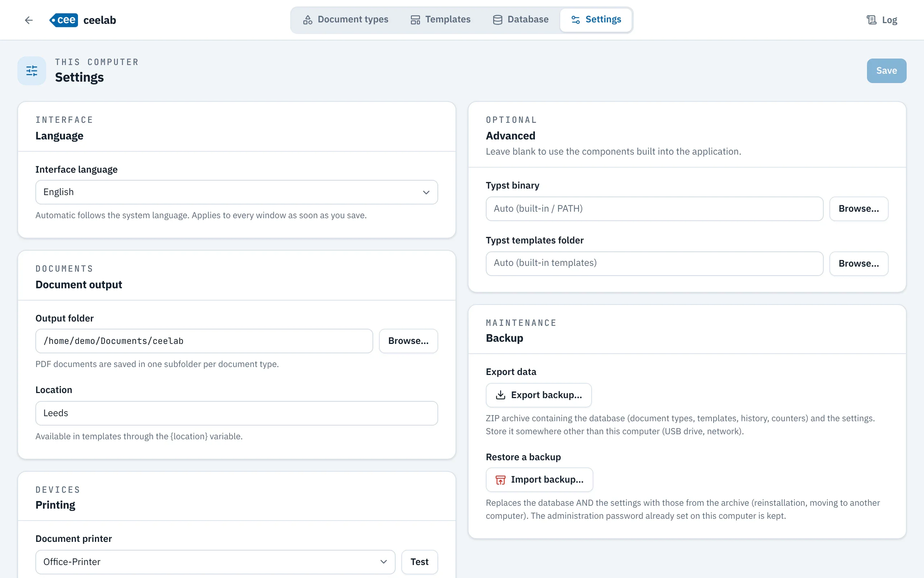This screenshot has height=578, width=924.
Task: Click the Interface language label
Action: coord(77,169)
